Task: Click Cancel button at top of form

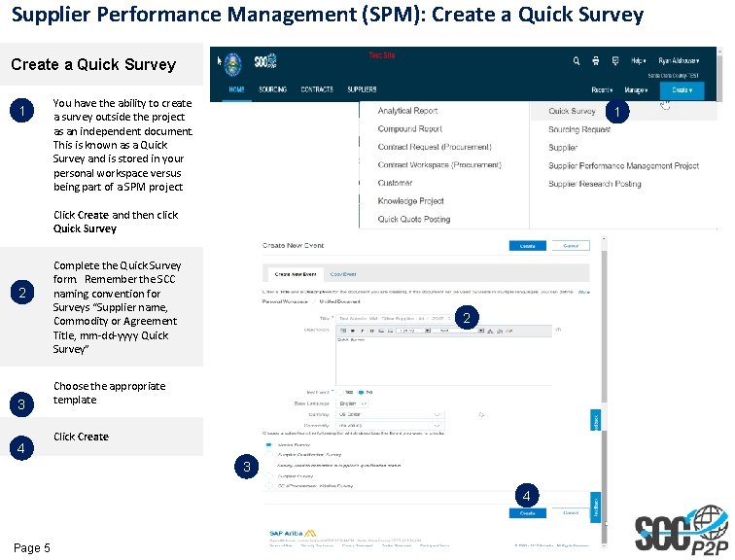Action: pos(571,246)
